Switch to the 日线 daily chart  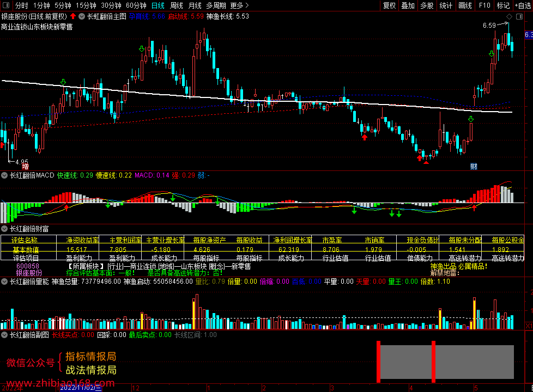tap(158, 5)
